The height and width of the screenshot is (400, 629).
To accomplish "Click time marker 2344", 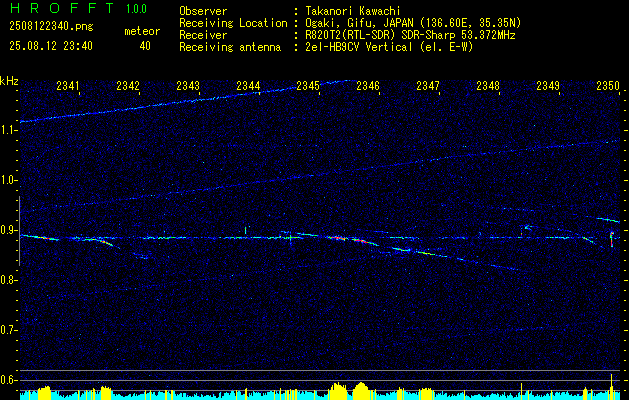I will (x=248, y=85).
